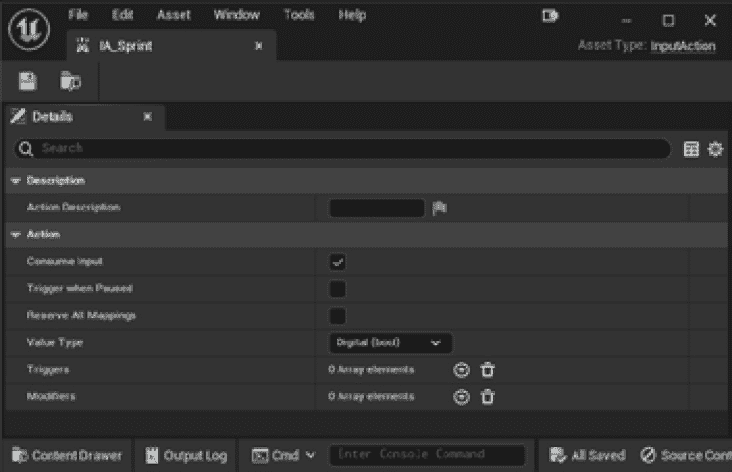The image size is (732, 472).
Task: Toggle the Consume Input checkbox
Action: [338, 262]
